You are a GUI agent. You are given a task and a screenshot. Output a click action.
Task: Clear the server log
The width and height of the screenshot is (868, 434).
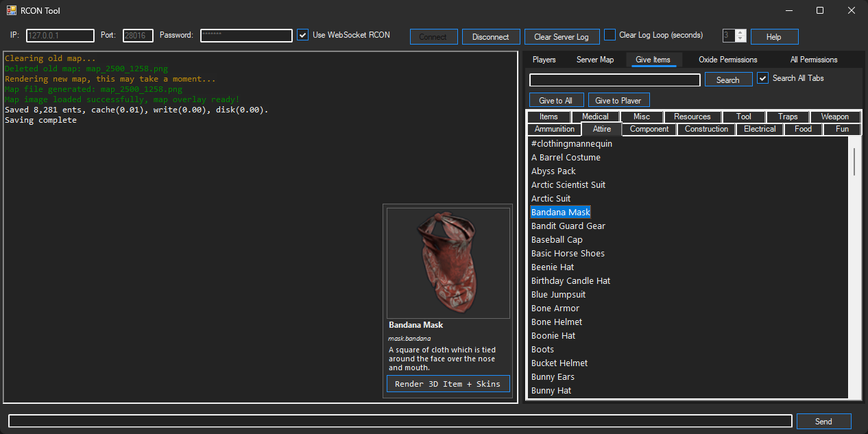coord(562,36)
